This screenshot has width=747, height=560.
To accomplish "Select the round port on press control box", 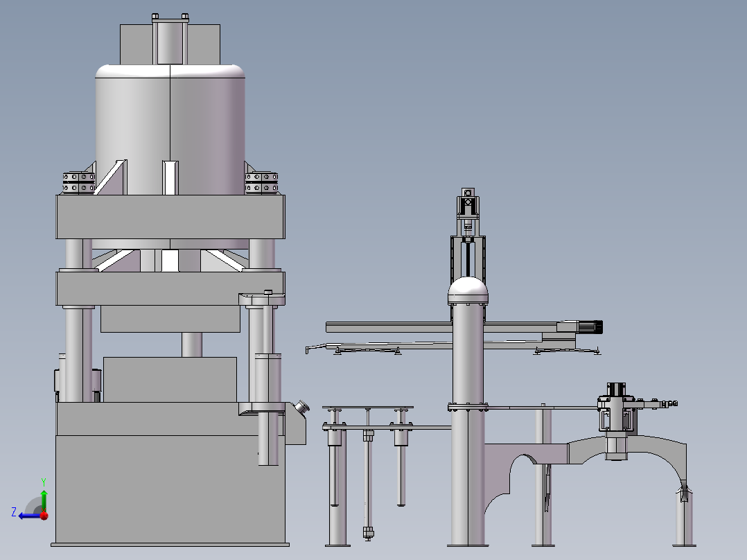I will [x=301, y=408].
